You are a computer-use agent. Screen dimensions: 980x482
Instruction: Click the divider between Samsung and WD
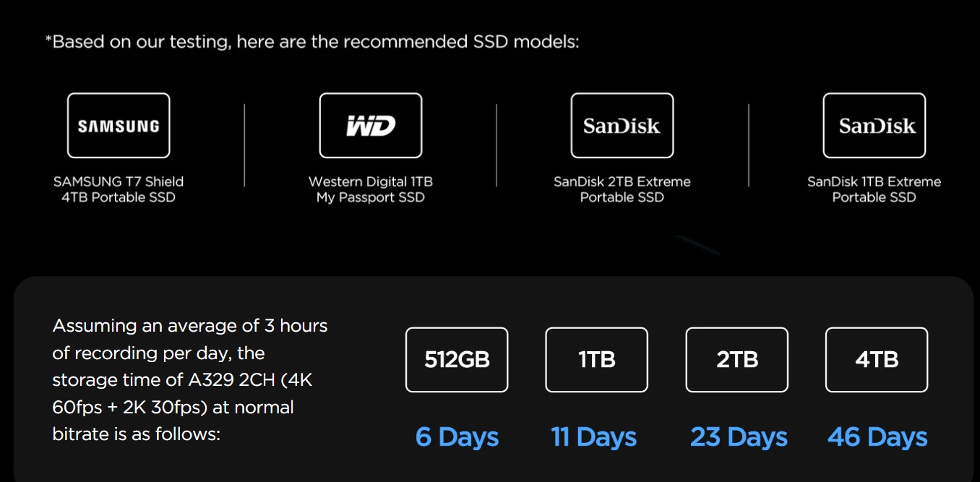click(244, 145)
